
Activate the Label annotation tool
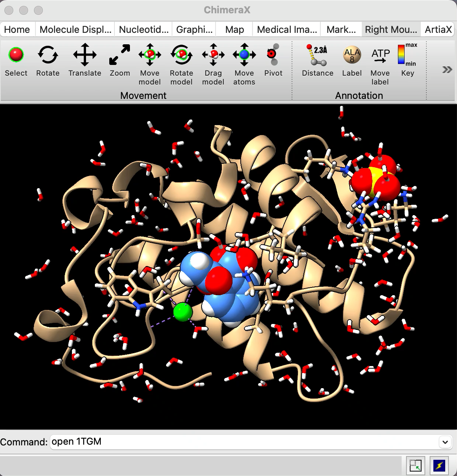pos(352,55)
